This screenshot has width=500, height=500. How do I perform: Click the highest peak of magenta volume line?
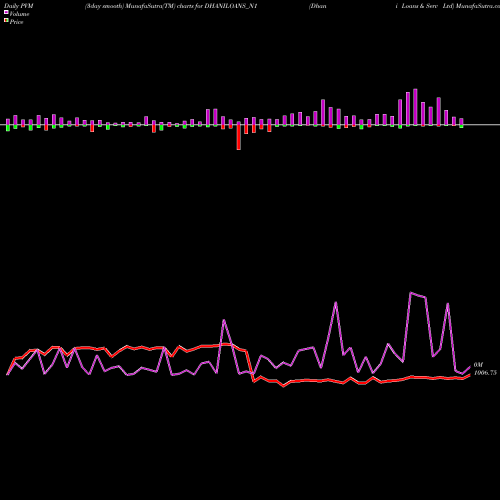pyautogui.click(x=411, y=293)
